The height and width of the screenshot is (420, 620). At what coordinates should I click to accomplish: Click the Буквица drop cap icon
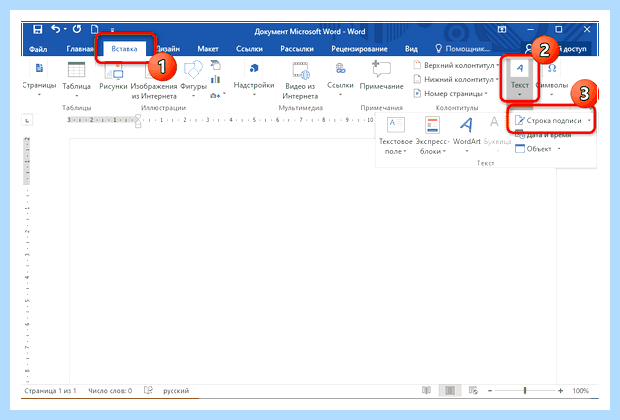tap(494, 122)
